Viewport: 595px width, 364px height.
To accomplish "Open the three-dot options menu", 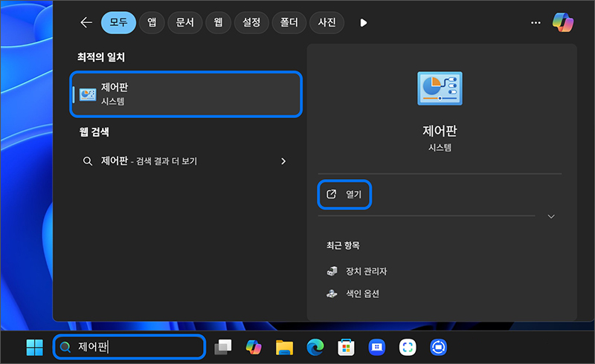I will (x=535, y=23).
